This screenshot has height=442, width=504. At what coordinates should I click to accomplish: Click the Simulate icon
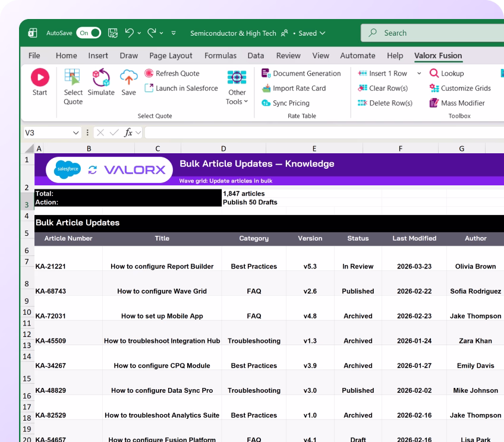[101, 77]
